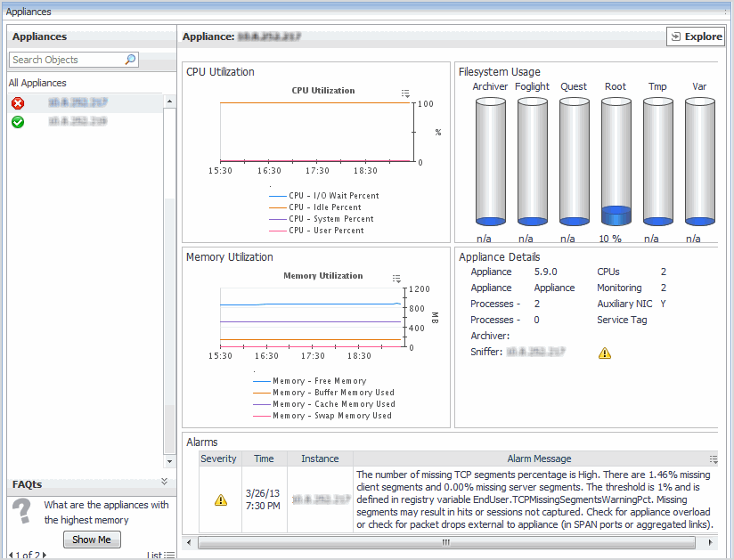Sort alarms by the Severity column header
734x560 pixels.
219,459
